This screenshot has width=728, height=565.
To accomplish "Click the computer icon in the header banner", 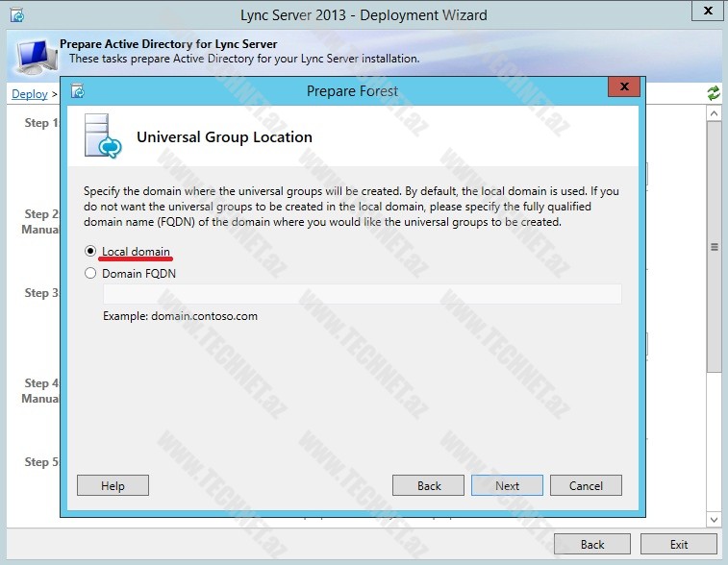I will coord(37,57).
